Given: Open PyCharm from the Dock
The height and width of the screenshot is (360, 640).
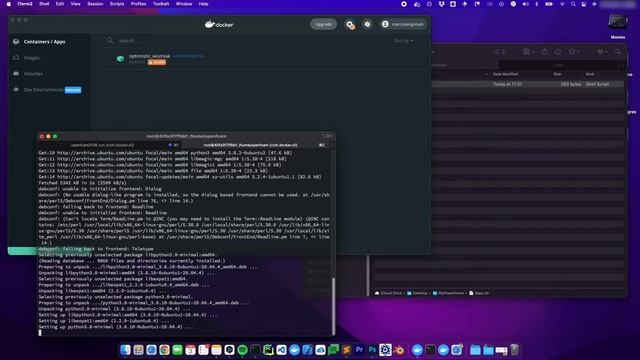Looking at the screenshot, I should pos(269,350).
